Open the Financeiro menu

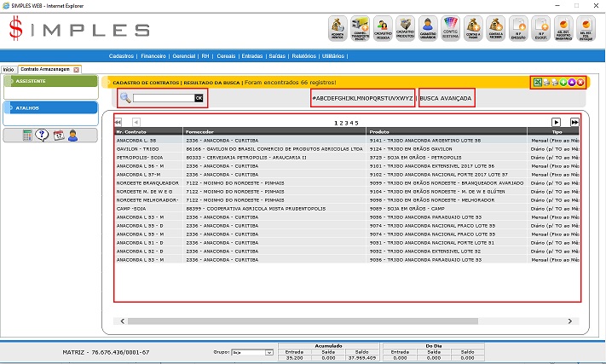click(x=154, y=55)
